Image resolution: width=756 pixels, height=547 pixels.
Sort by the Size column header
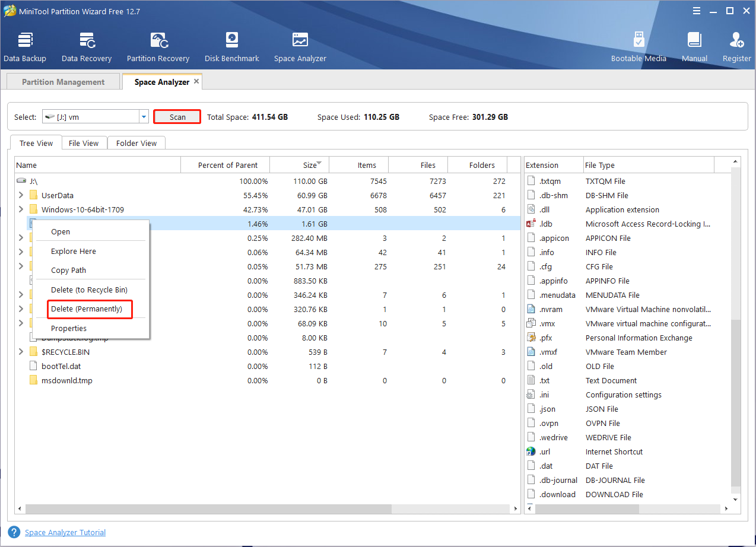299,165
